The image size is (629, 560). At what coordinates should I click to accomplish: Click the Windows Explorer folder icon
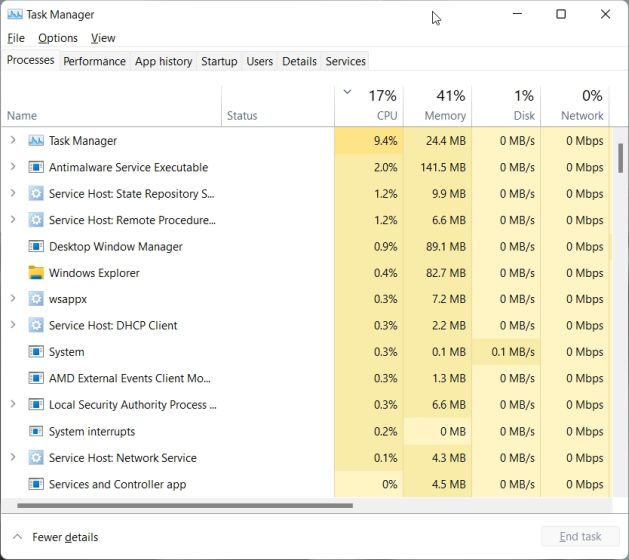[36, 273]
